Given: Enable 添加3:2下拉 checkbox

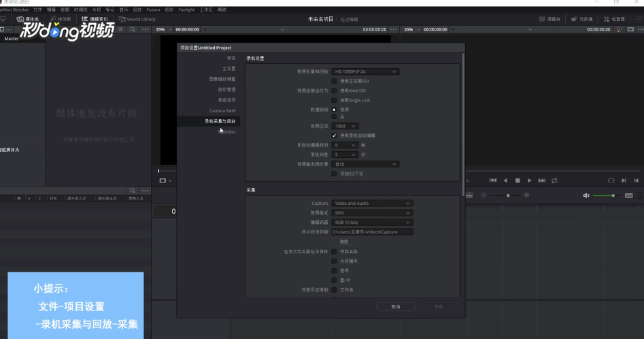Looking at the screenshot, I should (x=334, y=174).
